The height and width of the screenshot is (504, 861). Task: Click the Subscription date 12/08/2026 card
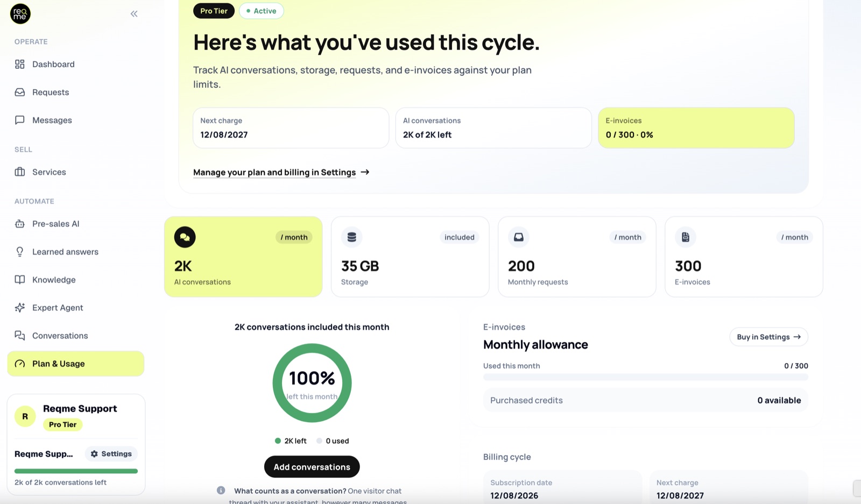(x=562, y=488)
